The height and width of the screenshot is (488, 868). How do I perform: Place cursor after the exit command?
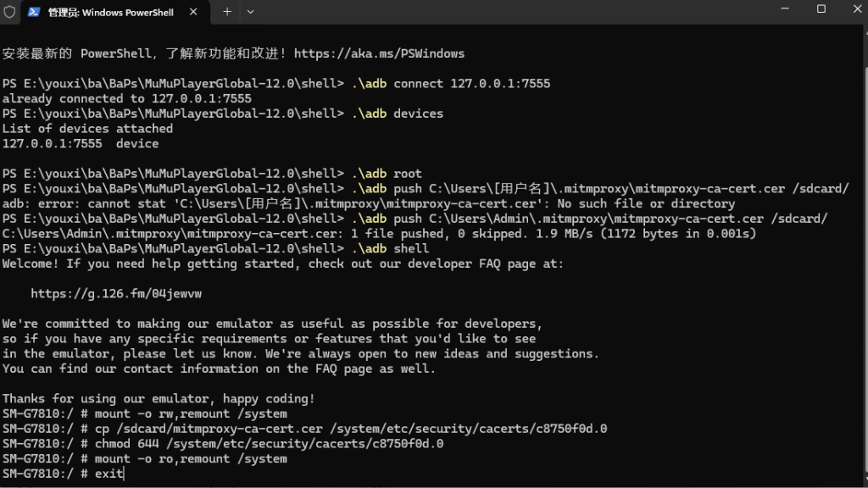124,474
